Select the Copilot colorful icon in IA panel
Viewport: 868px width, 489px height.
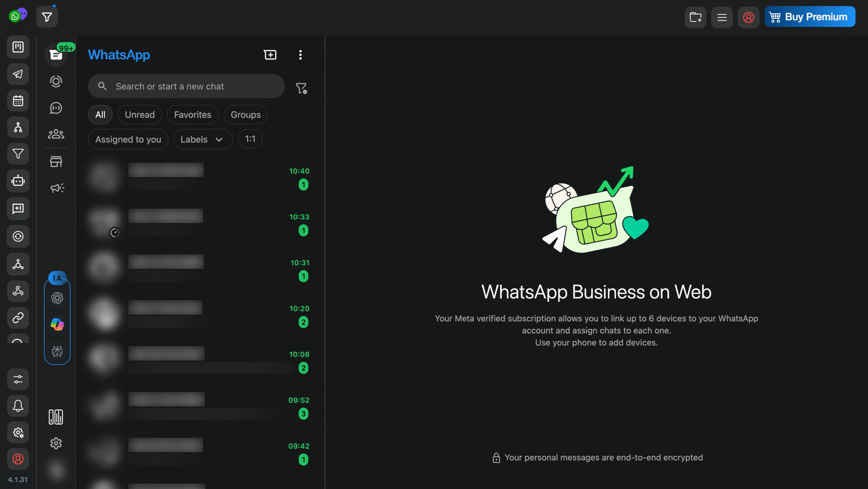pos(57,325)
